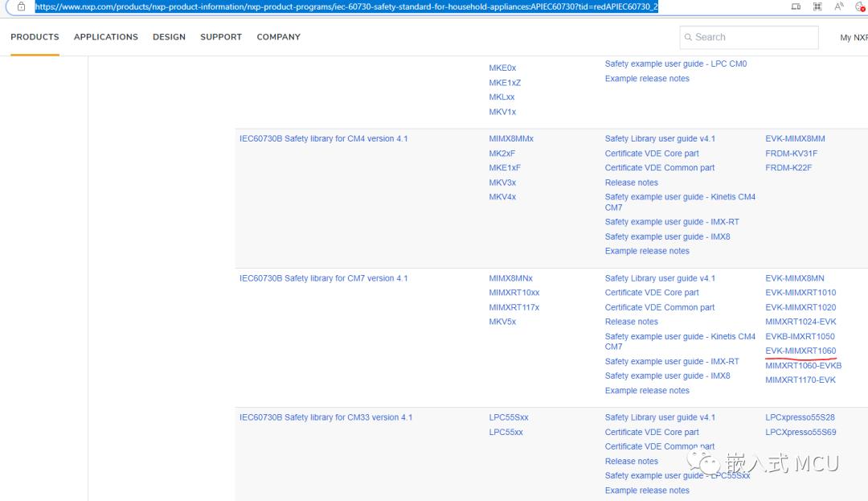Open Example release notes below the LPC CM0 guide
This screenshot has width=868, height=501.
click(647, 79)
